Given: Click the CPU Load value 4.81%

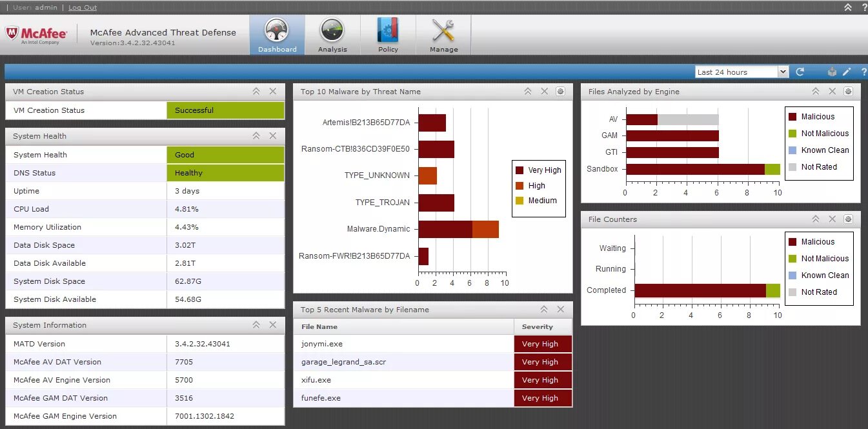Looking at the screenshot, I should pos(187,209).
